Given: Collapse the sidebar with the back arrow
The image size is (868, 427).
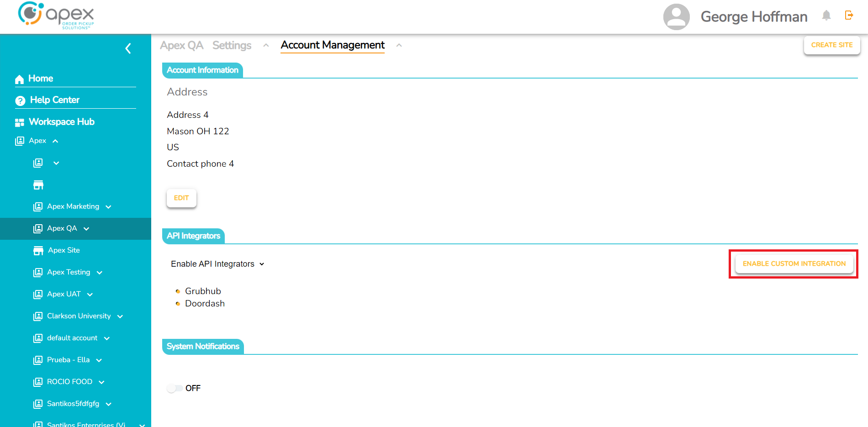Looking at the screenshot, I should 128,48.
